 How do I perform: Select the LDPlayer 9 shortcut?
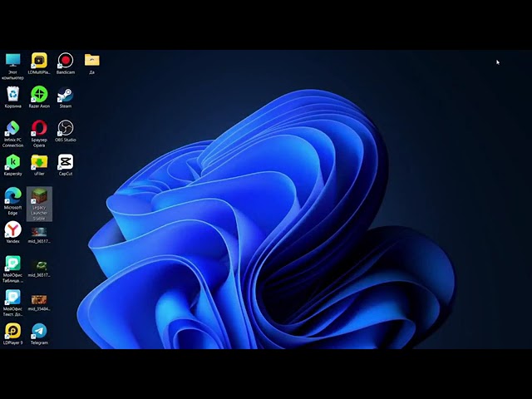click(x=13, y=334)
